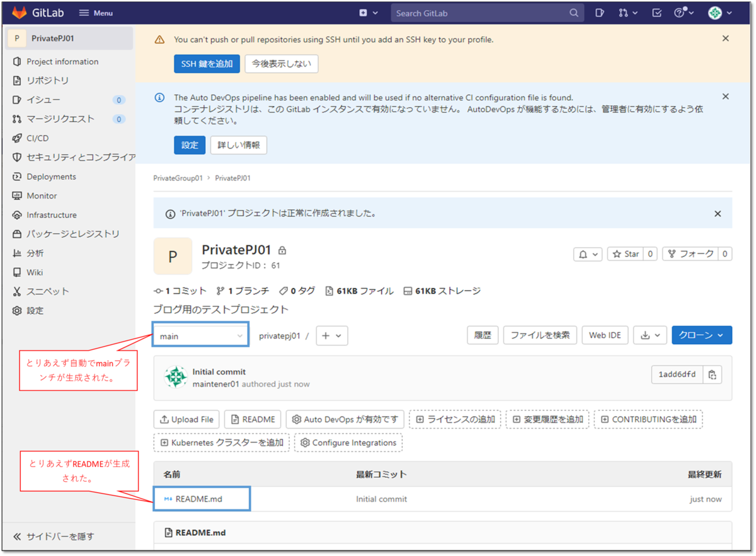Collapse sidebar with サイドバーを隠す

(54, 536)
